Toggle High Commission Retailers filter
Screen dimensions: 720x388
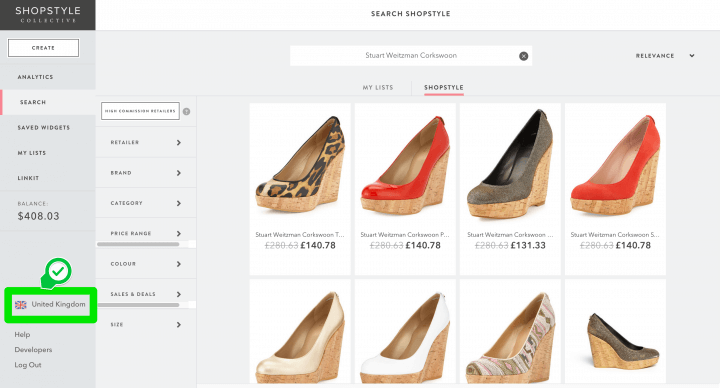click(x=140, y=111)
